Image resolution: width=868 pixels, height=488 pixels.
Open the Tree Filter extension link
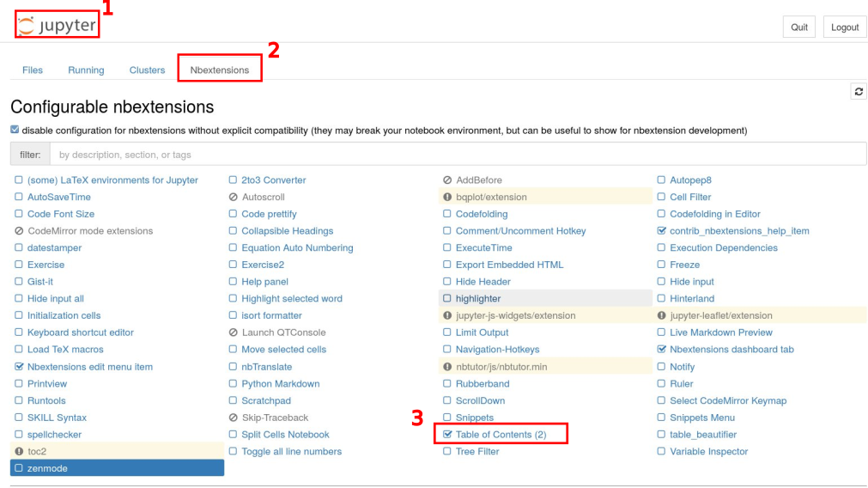point(477,451)
